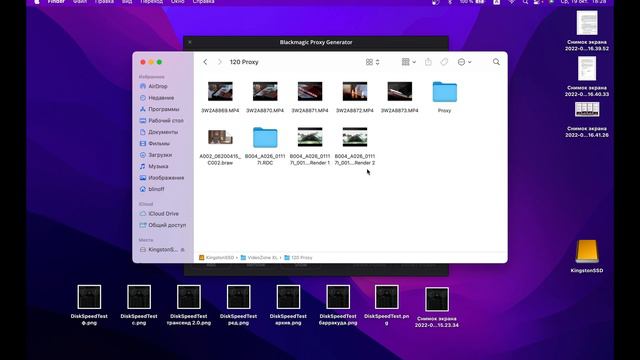Select the Proxy folder icon
Viewport: 640px width, 360px height.
(x=444, y=92)
